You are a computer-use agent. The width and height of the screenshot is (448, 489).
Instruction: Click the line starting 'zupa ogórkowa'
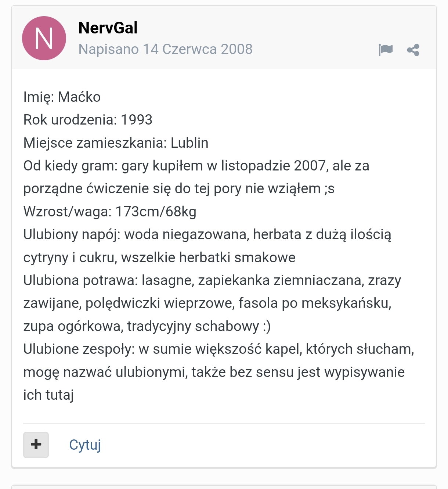point(147,326)
